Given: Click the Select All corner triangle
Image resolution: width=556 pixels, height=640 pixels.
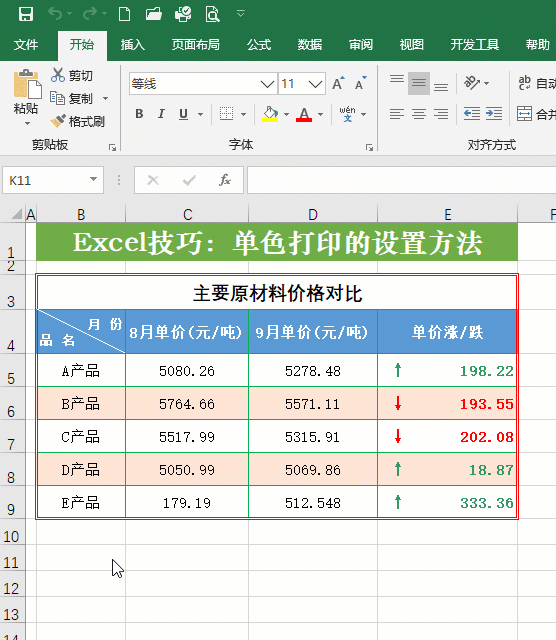Looking at the screenshot, I should coord(17,214).
